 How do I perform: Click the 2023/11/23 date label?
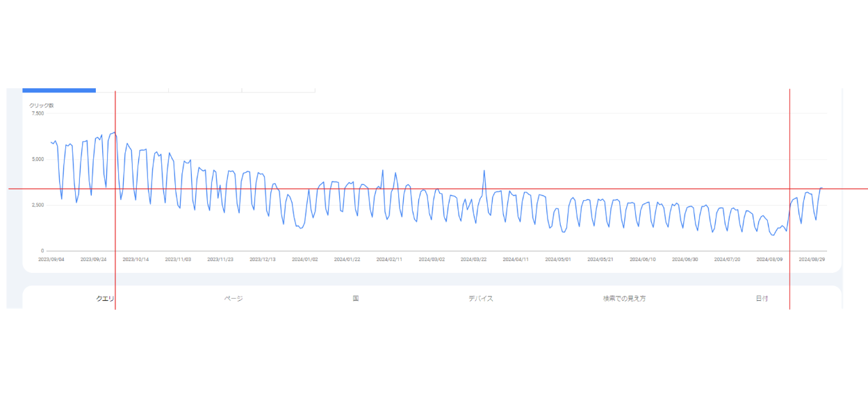[x=220, y=259]
